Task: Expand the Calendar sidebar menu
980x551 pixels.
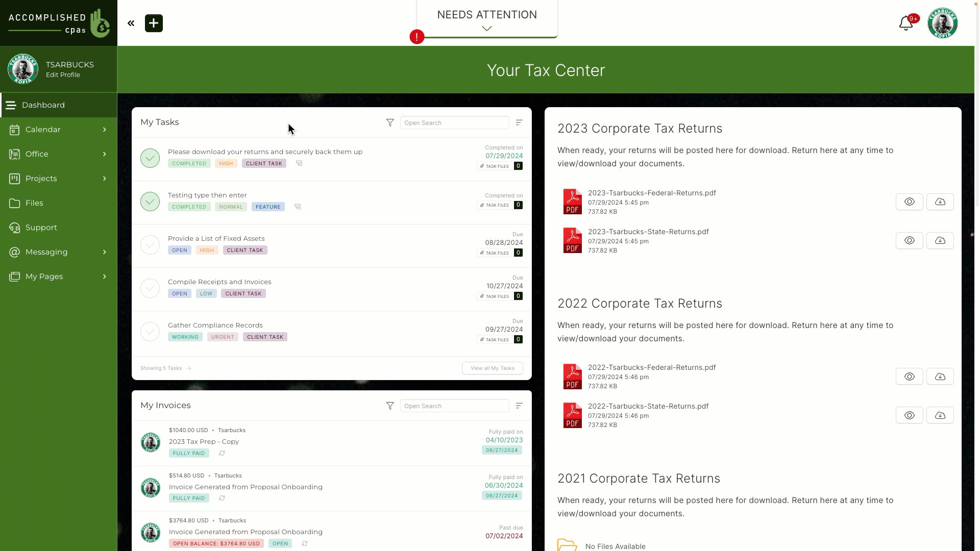Action: (105, 129)
